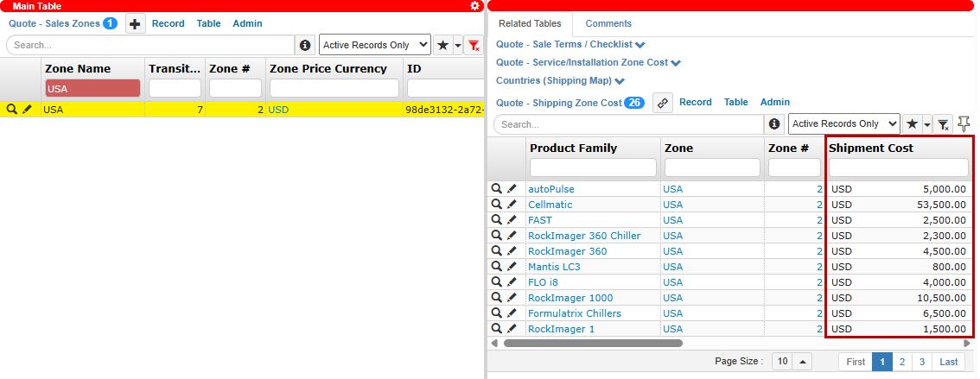980x379 pixels.
Task: Jump to the Last page of results
Action: coord(948,362)
